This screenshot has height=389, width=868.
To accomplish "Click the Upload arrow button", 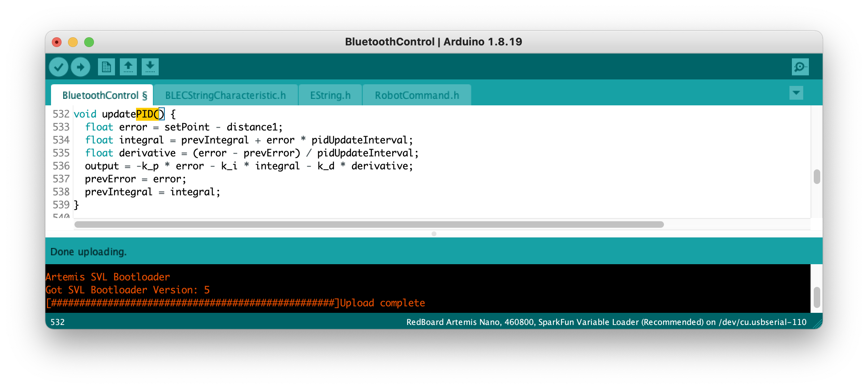I will tap(80, 67).
